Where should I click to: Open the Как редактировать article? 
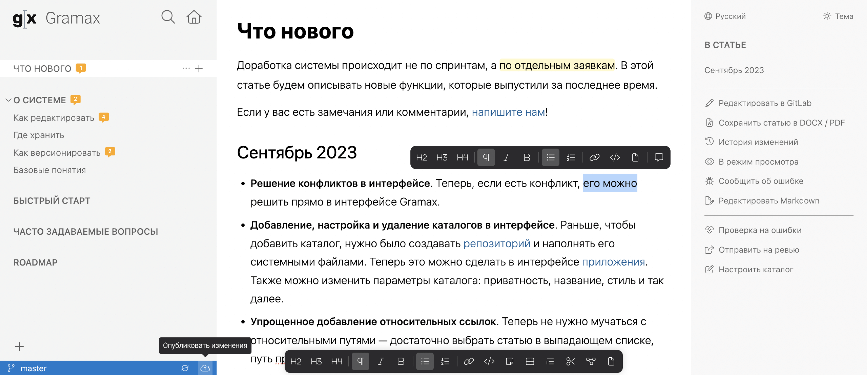54,118
